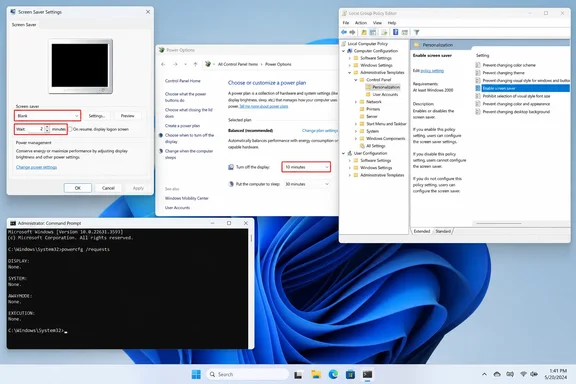Select User Accounts folder under Control Panel
This screenshot has width=576, height=384.
coord(385,94)
